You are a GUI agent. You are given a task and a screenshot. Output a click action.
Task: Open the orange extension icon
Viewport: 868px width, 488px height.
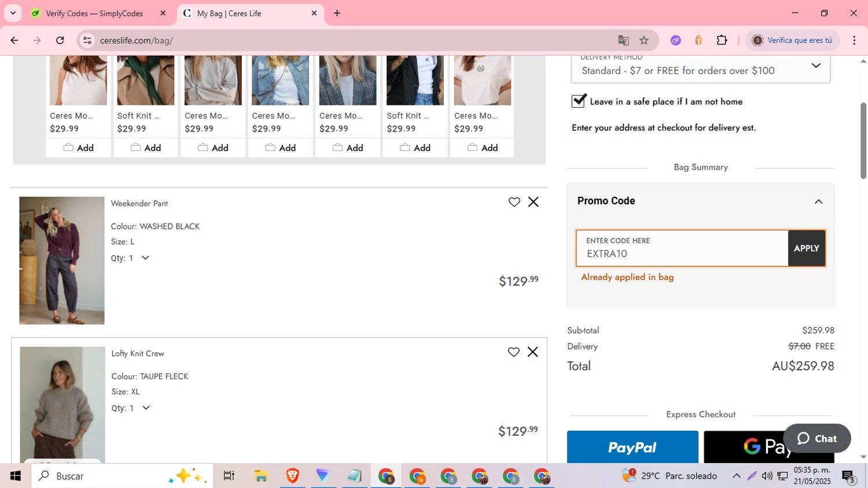[698, 41]
